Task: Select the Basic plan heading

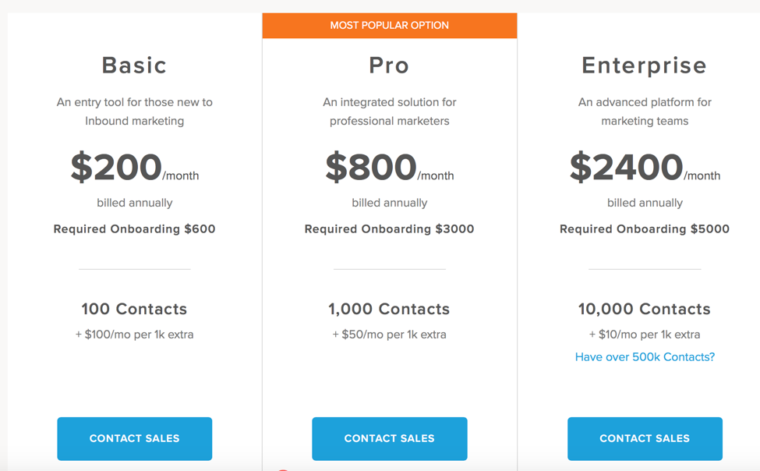Action: (x=134, y=66)
